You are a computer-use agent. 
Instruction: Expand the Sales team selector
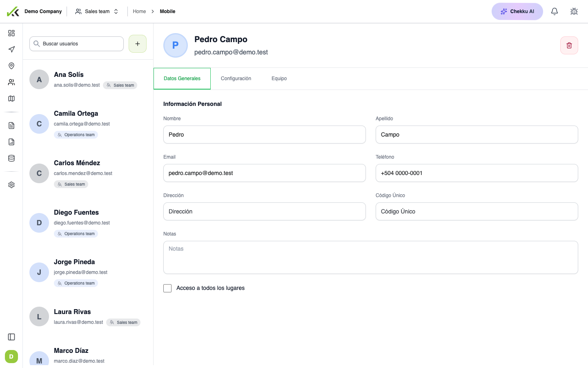click(x=97, y=11)
